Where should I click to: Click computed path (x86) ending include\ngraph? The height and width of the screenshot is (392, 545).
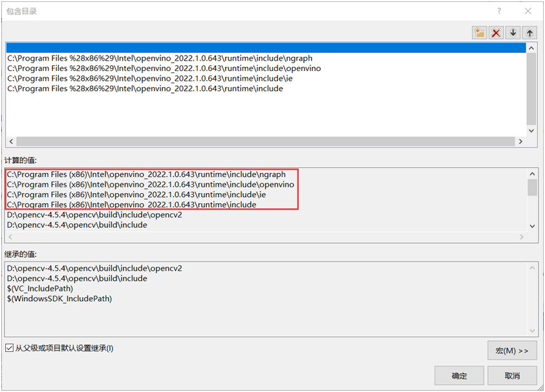click(146, 174)
